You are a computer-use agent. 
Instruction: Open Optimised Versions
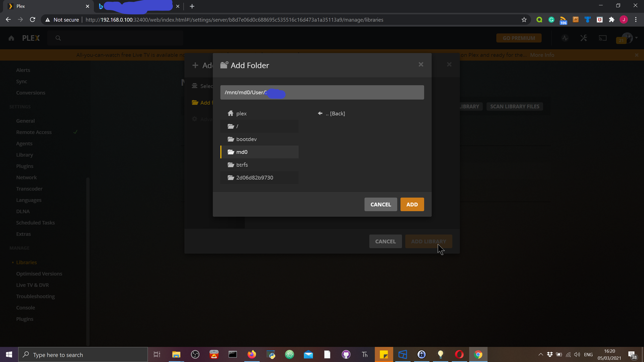[39, 274]
